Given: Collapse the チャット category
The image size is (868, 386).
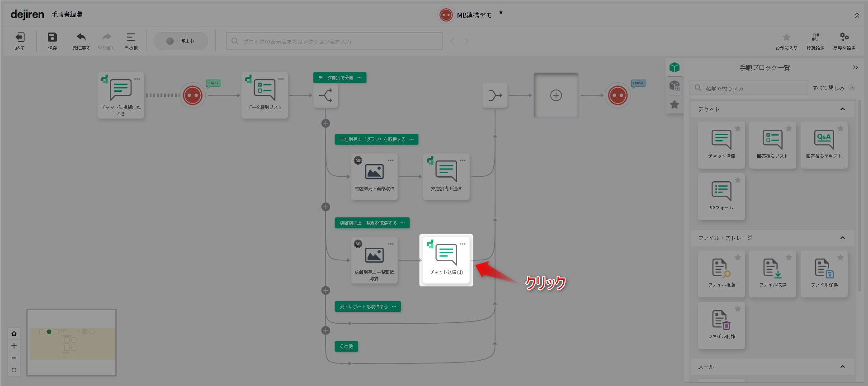Looking at the screenshot, I should coord(843,109).
